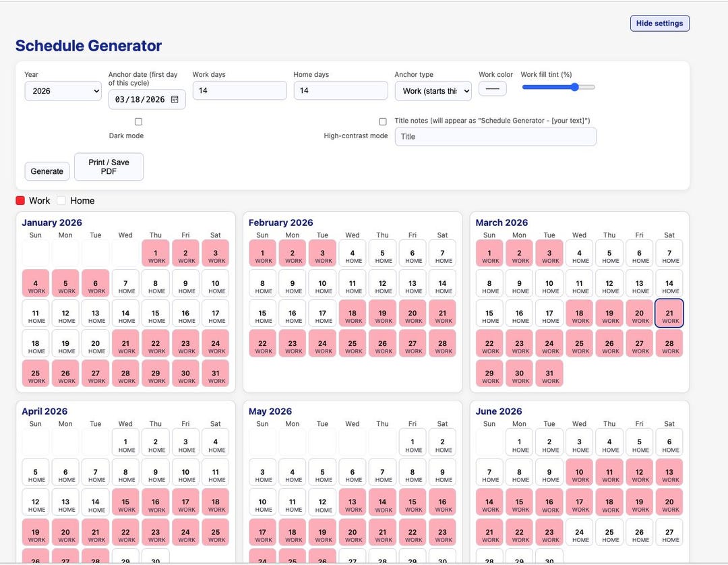This screenshot has height=565, width=728.
Task: Select June 1 HOME day cell
Action: click(519, 442)
